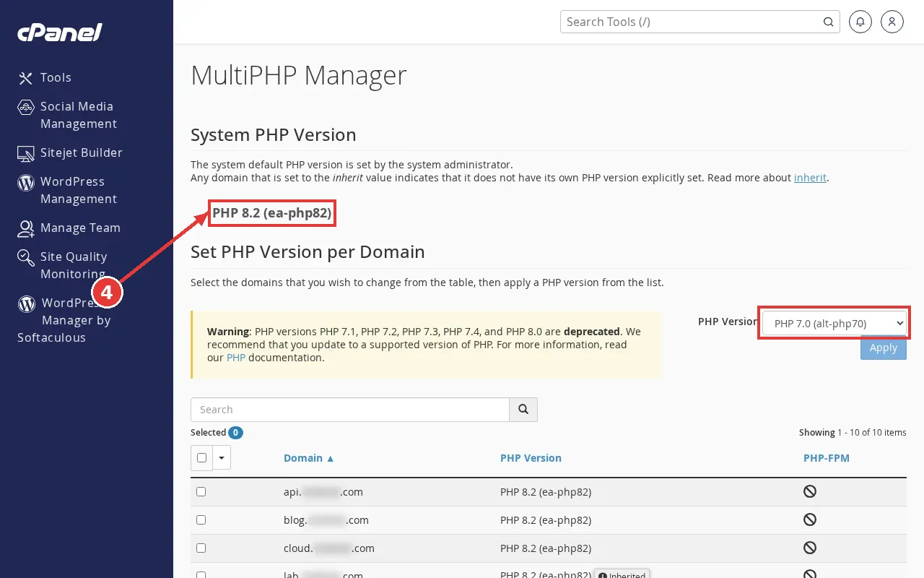Click the Site Quality Monitoring icon

pyautogui.click(x=26, y=257)
